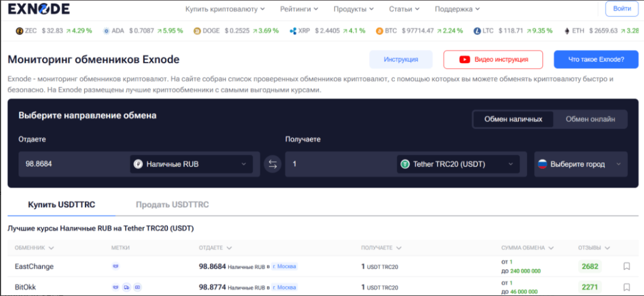Click г. Москва tag in BitOkk row
Image resolution: width=644 pixels, height=296 pixels.
(x=285, y=287)
